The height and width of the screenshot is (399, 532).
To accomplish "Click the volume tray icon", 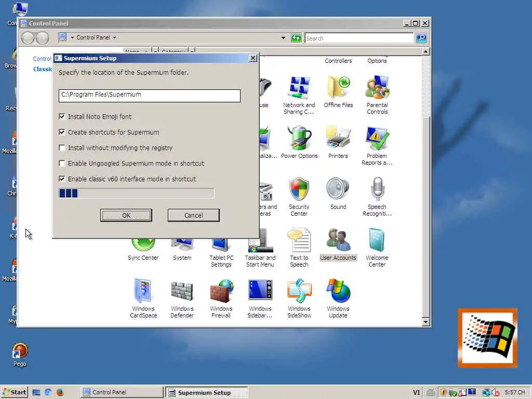I will tap(495, 393).
